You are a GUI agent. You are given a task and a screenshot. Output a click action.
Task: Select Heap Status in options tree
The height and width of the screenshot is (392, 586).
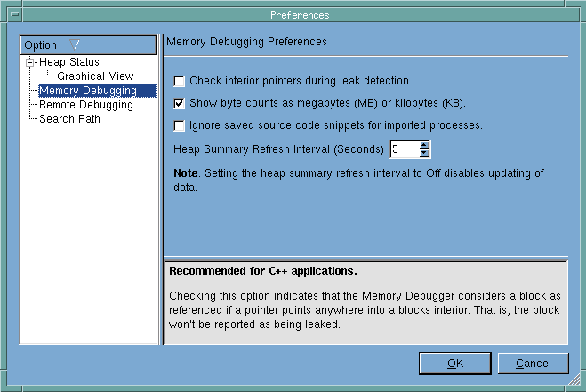click(68, 62)
